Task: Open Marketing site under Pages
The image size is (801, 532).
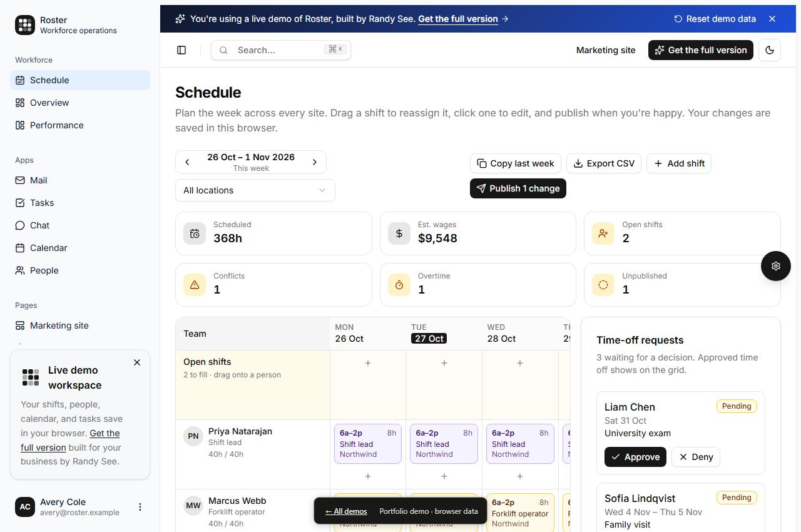Action: [x=80, y=325]
